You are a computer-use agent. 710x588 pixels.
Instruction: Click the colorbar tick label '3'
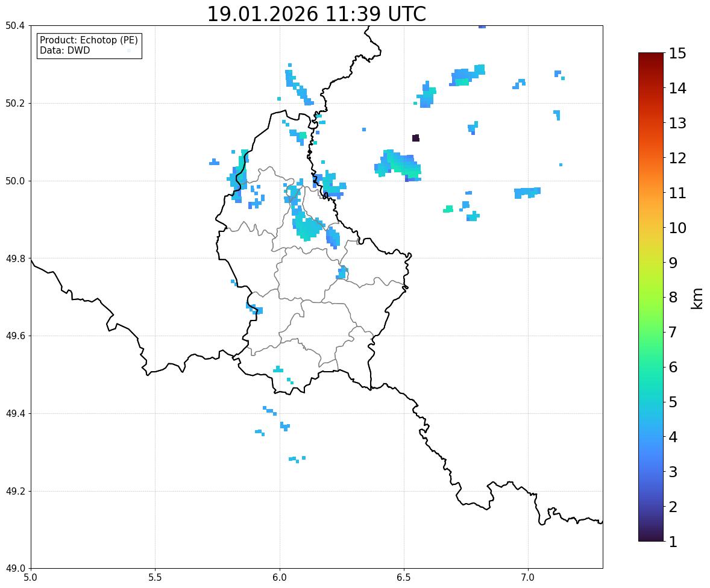pyautogui.click(x=673, y=472)
